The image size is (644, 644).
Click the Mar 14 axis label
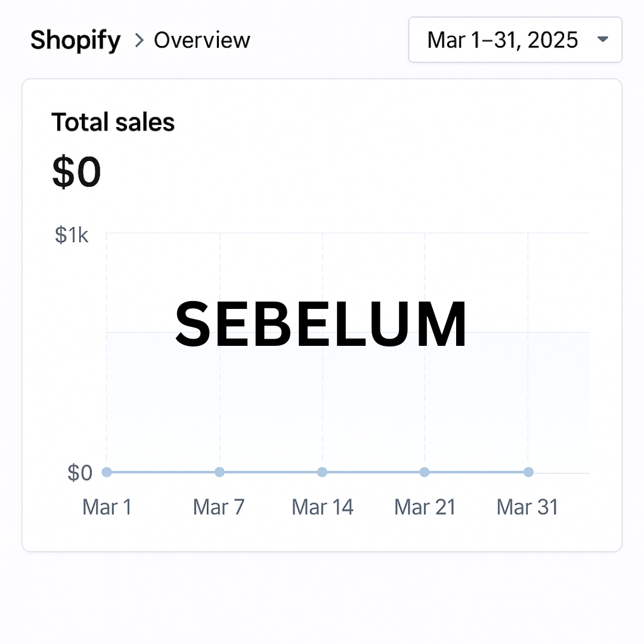point(323,507)
